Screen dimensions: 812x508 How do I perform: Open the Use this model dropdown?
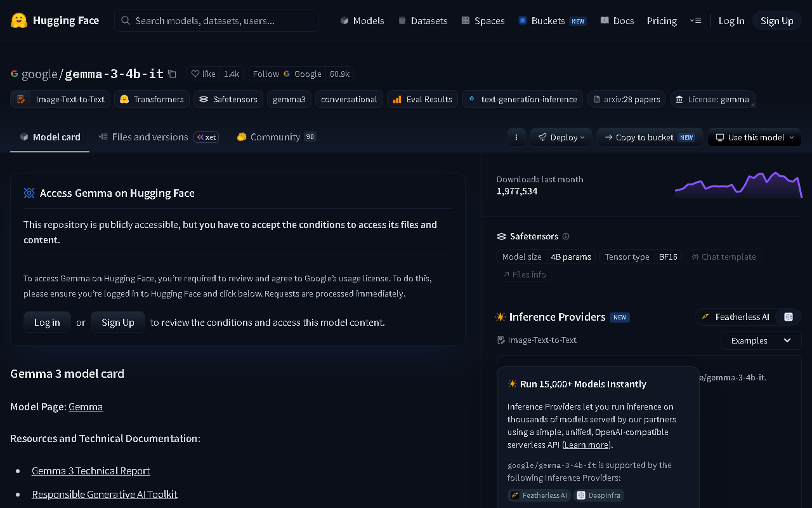pyautogui.click(x=755, y=137)
